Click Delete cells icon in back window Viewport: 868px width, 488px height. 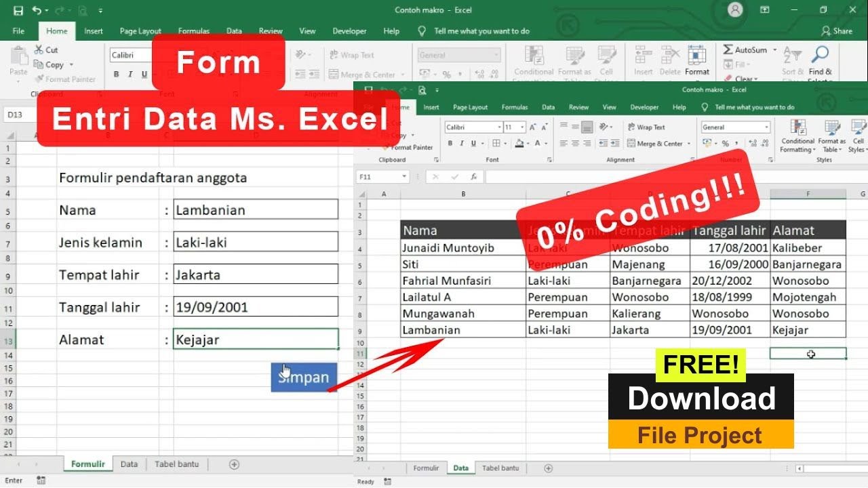tap(670, 56)
